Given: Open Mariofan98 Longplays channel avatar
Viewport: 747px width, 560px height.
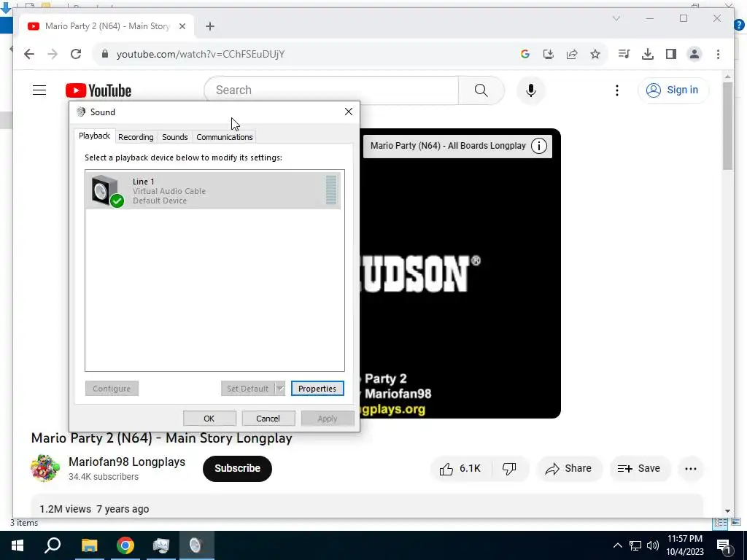Looking at the screenshot, I should coord(44,468).
